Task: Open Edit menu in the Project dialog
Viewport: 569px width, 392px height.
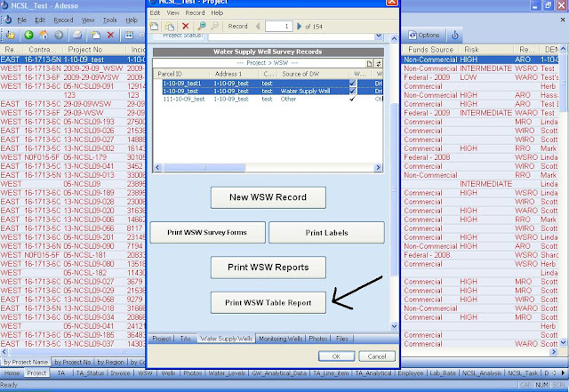Action: [155, 12]
